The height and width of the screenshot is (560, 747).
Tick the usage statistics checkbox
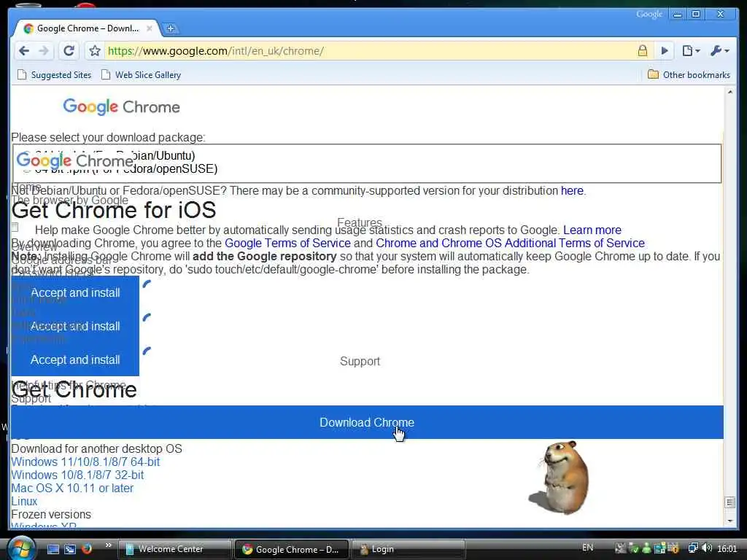click(x=15, y=227)
